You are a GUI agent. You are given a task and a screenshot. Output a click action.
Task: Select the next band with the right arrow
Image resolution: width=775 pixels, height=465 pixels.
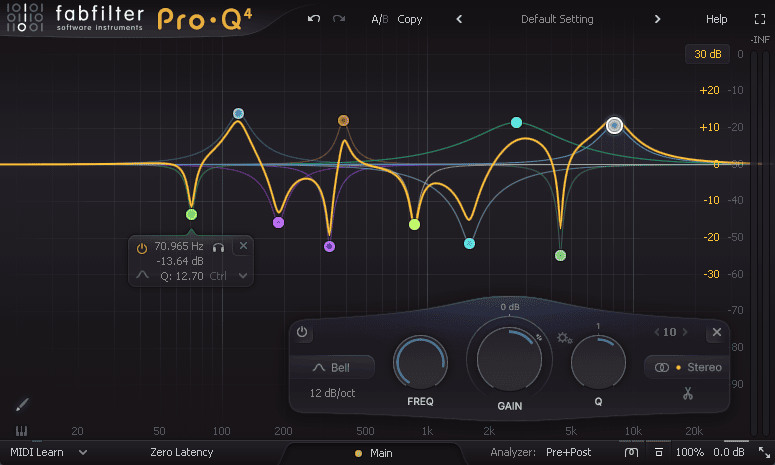[x=685, y=332]
